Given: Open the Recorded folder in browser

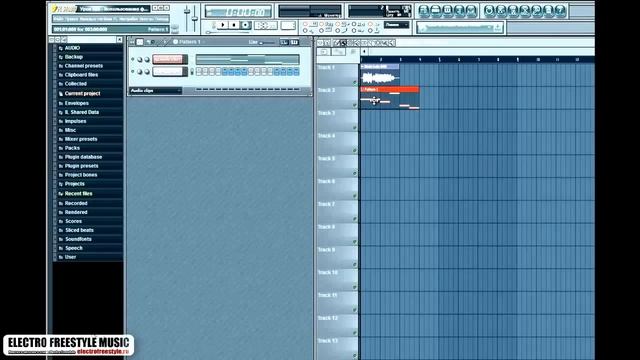Looking at the screenshot, I should 76,203.
